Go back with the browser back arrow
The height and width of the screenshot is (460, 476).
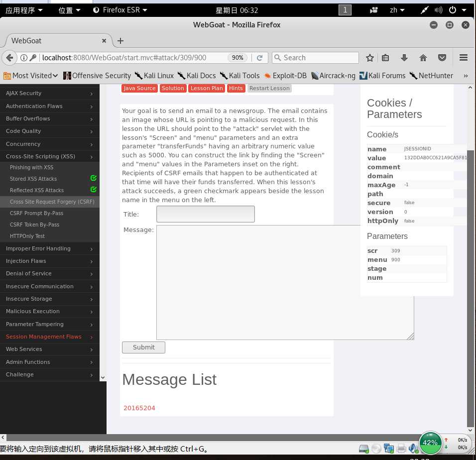pos(9,58)
